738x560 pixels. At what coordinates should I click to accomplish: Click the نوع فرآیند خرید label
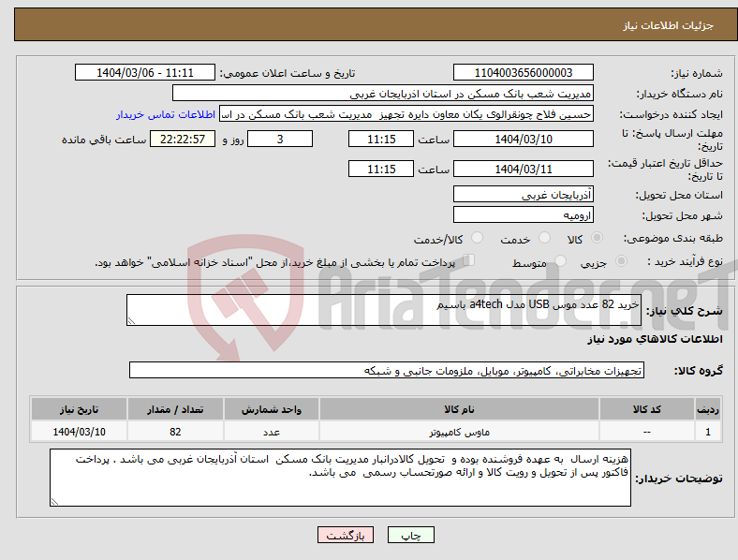(x=686, y=261)
